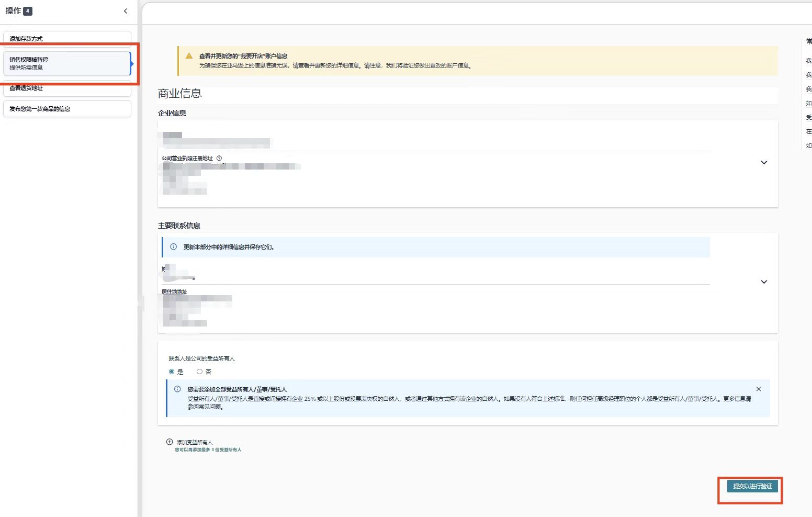Click the 添加受益所有人 link text

coord(195,443)
